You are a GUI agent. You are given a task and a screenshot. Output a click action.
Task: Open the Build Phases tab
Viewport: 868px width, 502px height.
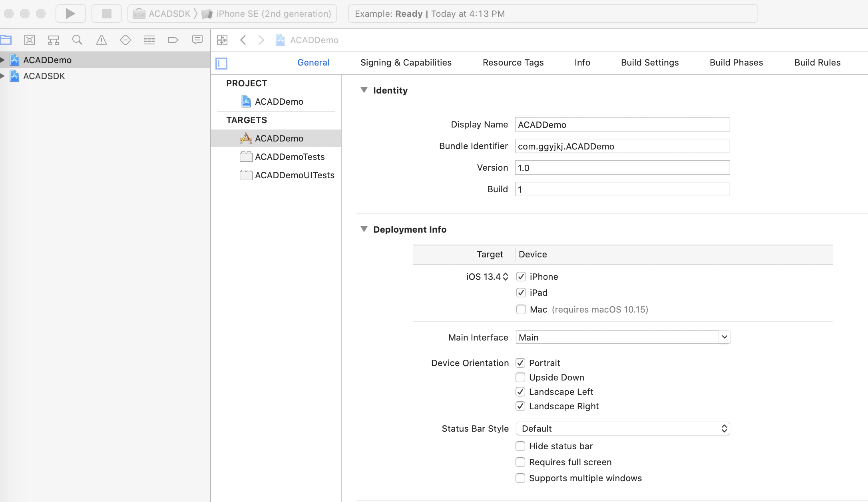(737, 62)
